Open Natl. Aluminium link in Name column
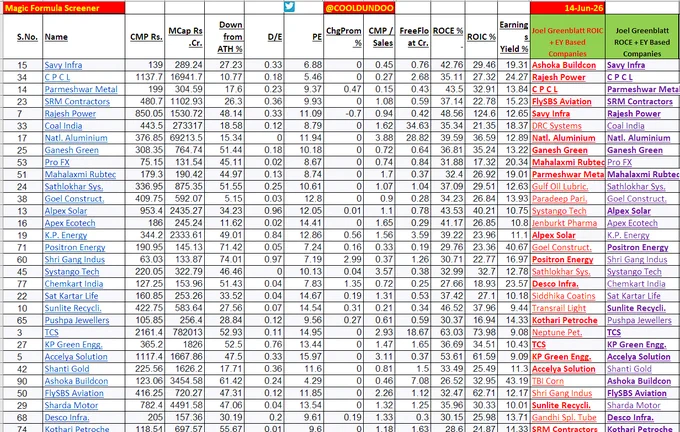The image size is (680, 432). [x=76, y=138]
